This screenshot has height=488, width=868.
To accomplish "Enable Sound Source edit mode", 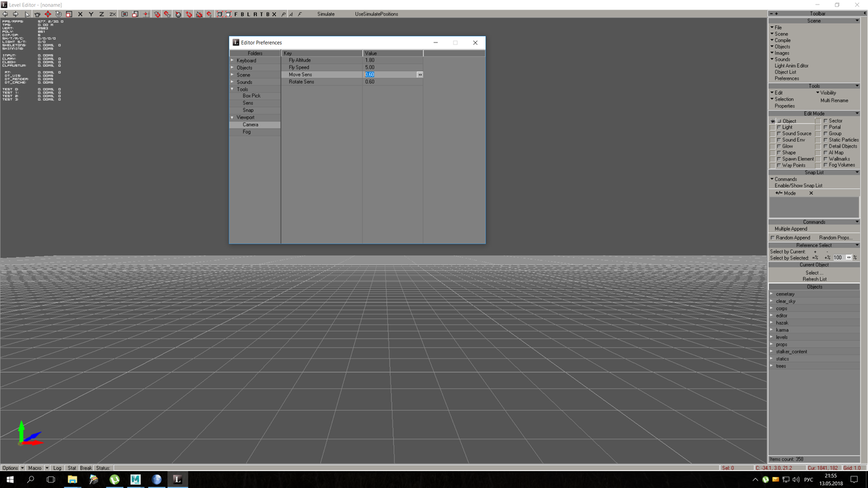I will click(x=779, y=134).
